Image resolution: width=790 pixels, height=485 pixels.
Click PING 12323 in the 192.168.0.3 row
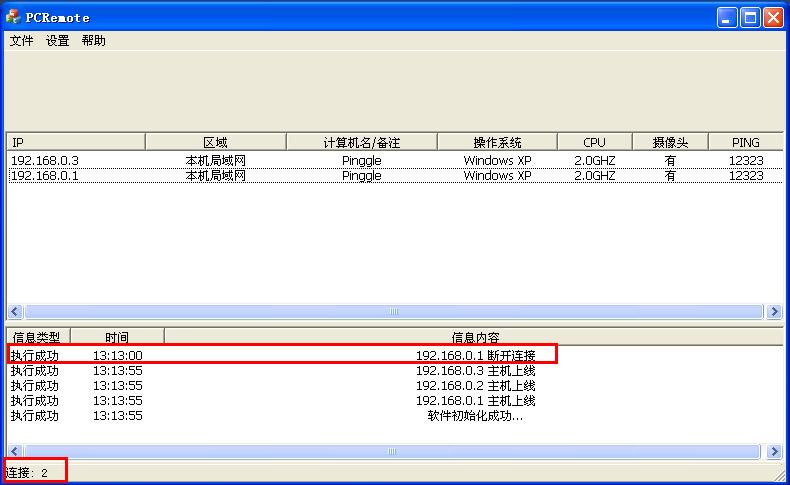pos(746,161)
